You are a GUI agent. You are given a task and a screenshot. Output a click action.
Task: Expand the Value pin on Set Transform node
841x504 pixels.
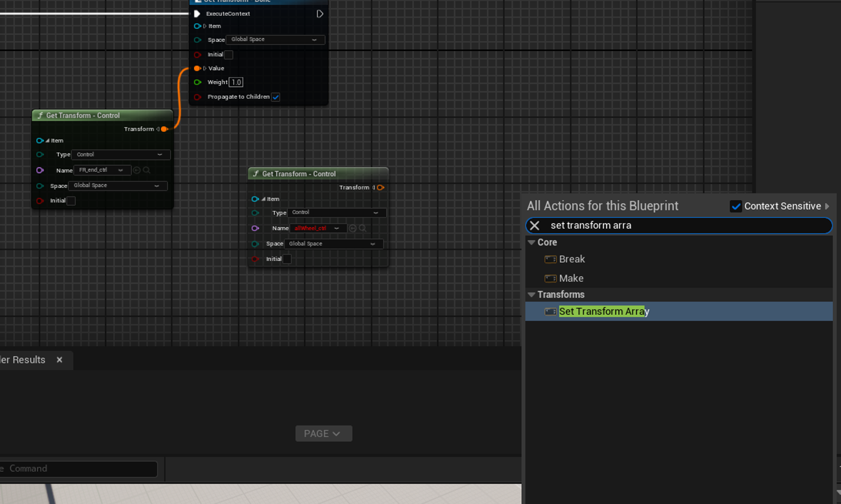[205, 68]
